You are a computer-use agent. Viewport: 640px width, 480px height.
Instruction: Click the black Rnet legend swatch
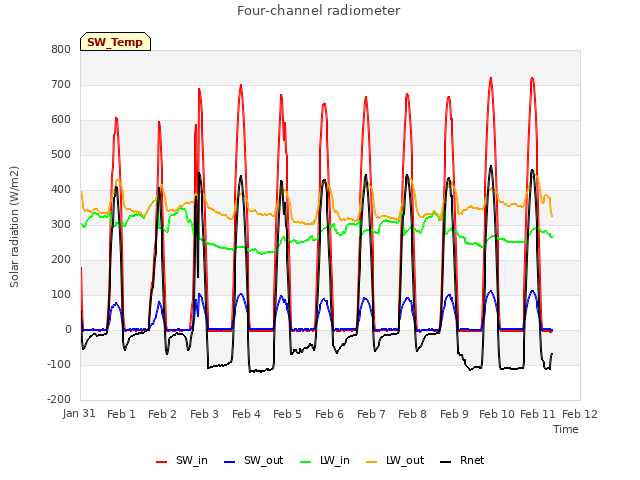pos(446,462)
